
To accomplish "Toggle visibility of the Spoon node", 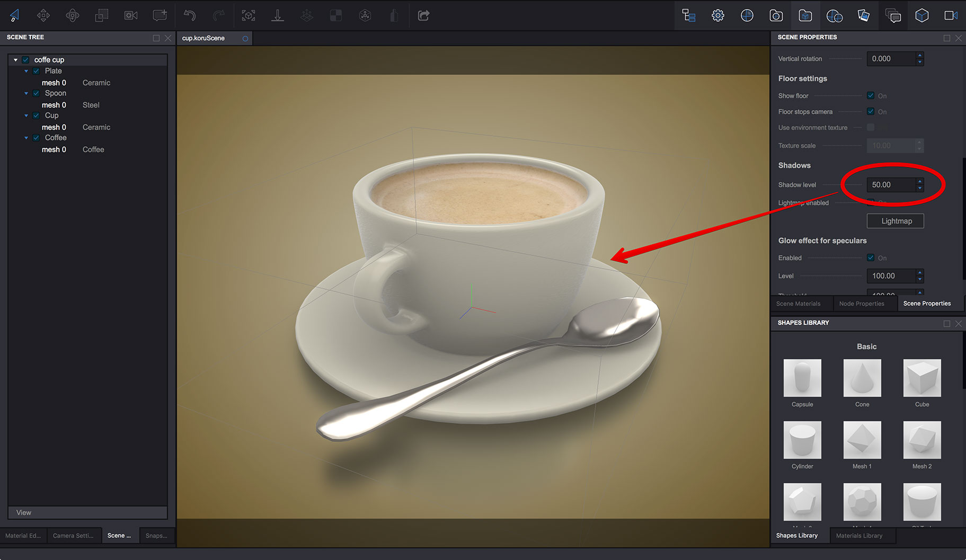I will (x=36, y=93).
